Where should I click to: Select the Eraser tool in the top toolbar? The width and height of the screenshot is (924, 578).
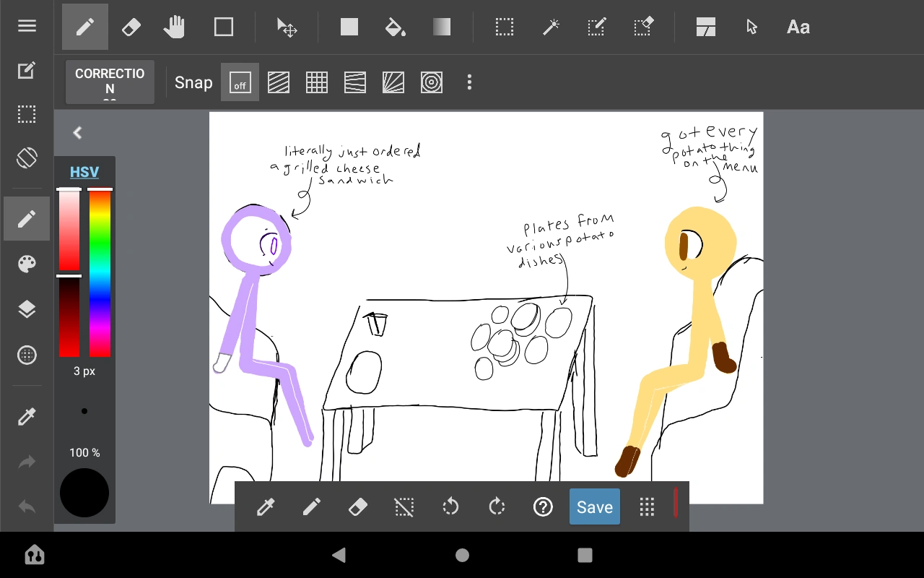pos(131,27)
